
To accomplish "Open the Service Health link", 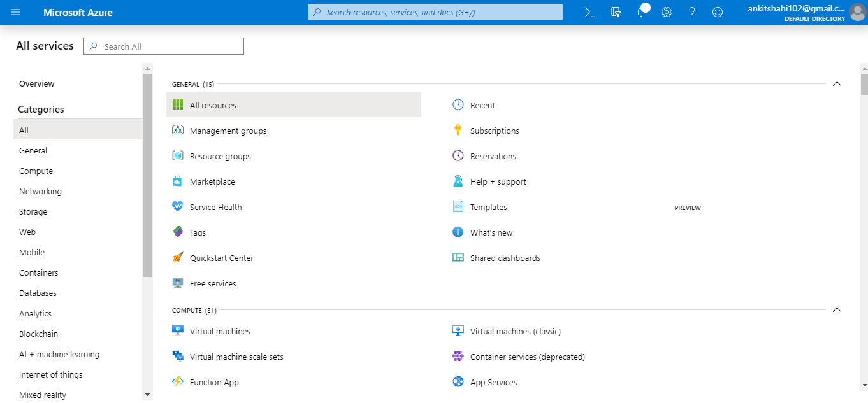I will coord(215,207).
